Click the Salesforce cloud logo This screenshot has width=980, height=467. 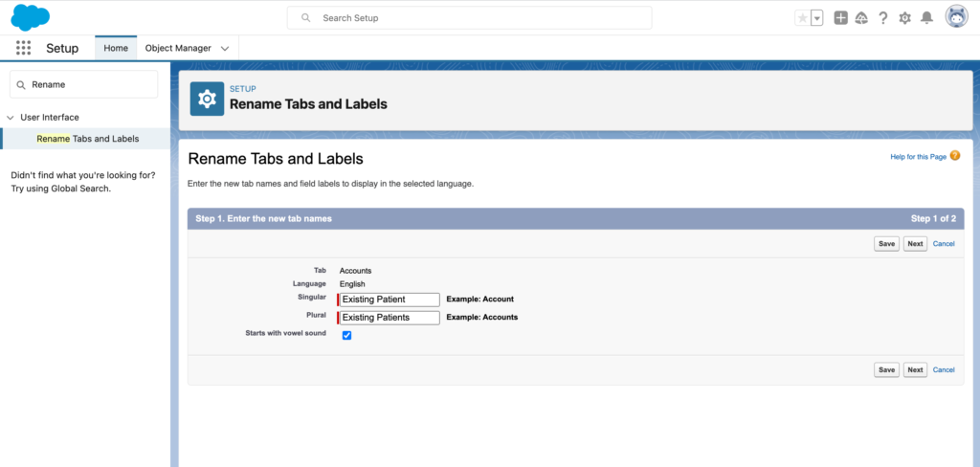pyautogui.click(x=30, y=17)
